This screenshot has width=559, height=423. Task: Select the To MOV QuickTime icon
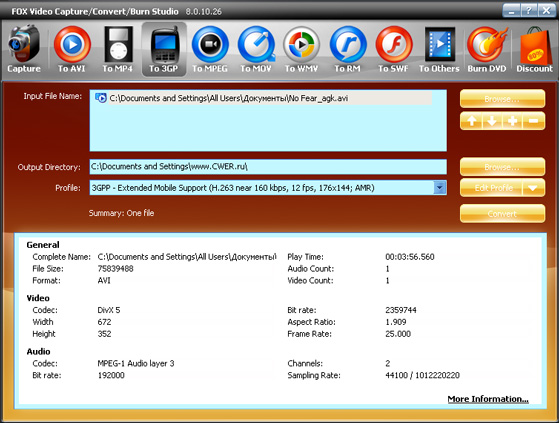click(x=256, y=49)
